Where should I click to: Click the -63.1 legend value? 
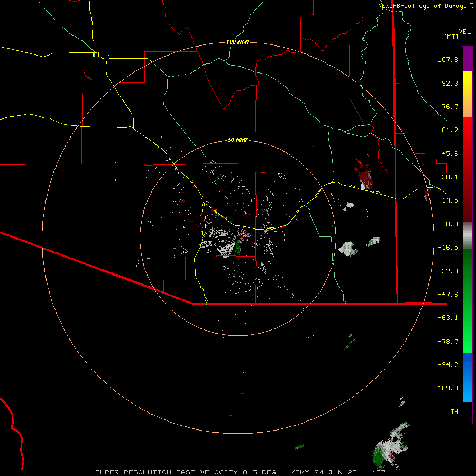tap(448, 318)
